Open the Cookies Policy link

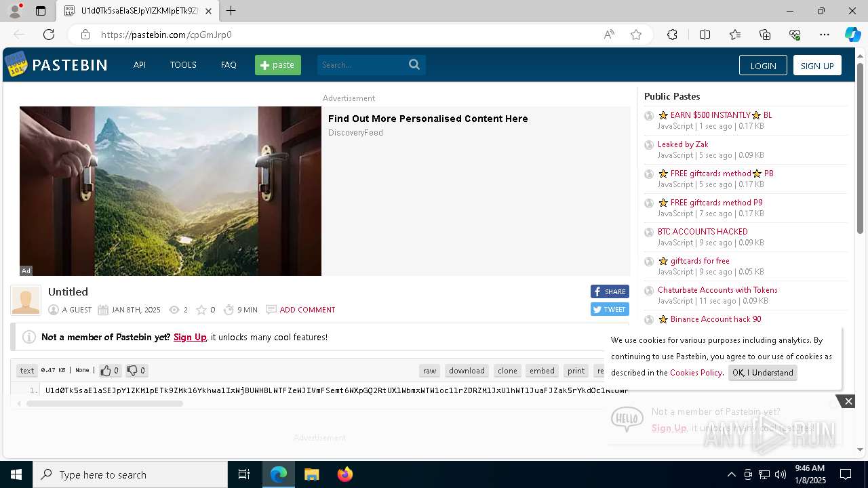[x=696, y=373]
